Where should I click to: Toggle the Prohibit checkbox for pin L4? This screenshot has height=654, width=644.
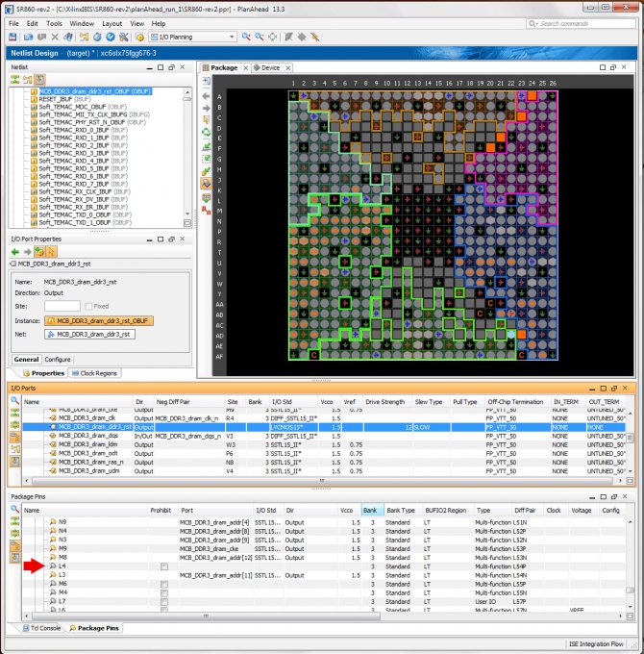tap(164, 566)
